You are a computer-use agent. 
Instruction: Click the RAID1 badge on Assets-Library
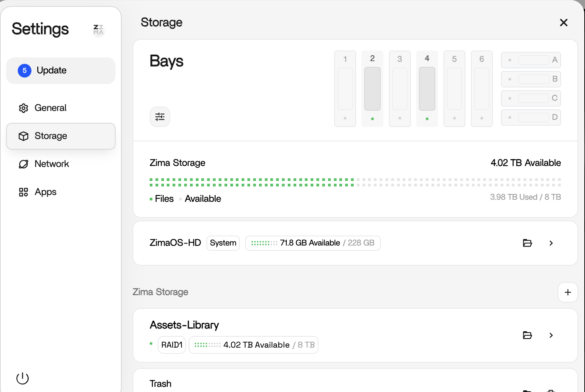[172, 345]
